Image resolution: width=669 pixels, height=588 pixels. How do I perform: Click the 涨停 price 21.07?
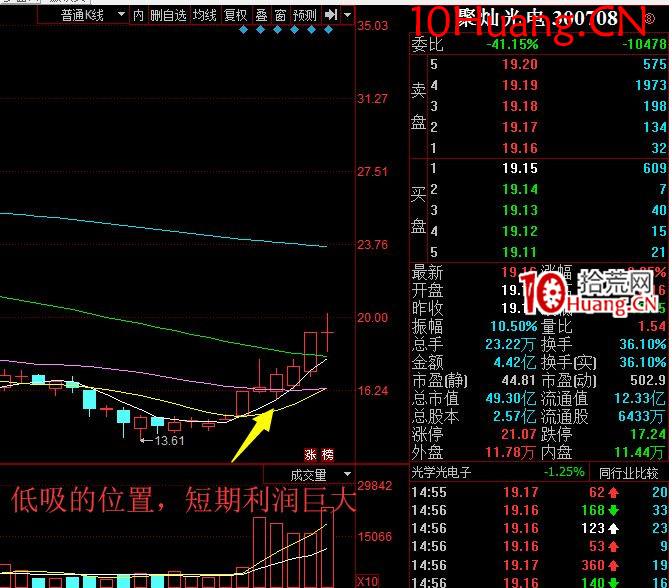(x=519, y=434)
